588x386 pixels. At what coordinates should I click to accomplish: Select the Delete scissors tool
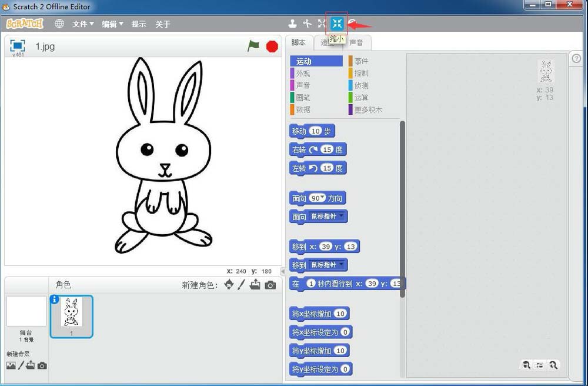point(307,24)
